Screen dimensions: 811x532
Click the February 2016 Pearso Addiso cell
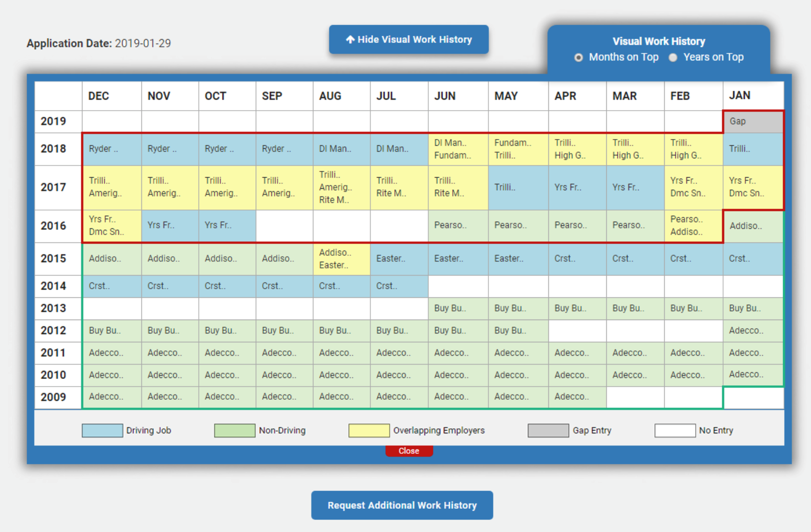tap(693, 225)
